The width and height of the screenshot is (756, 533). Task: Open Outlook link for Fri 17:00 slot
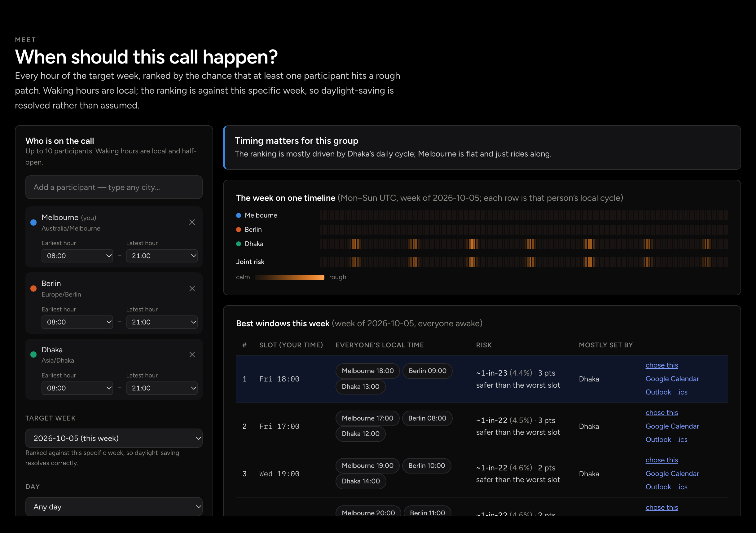(x=658, y=439)
